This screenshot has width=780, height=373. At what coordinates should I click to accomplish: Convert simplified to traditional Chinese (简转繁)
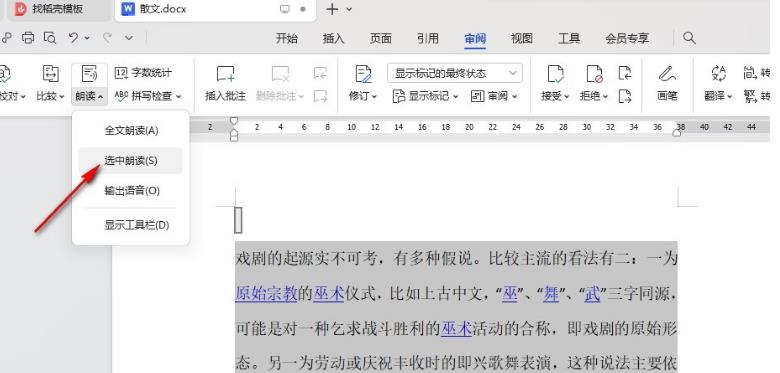click(757, 73)
